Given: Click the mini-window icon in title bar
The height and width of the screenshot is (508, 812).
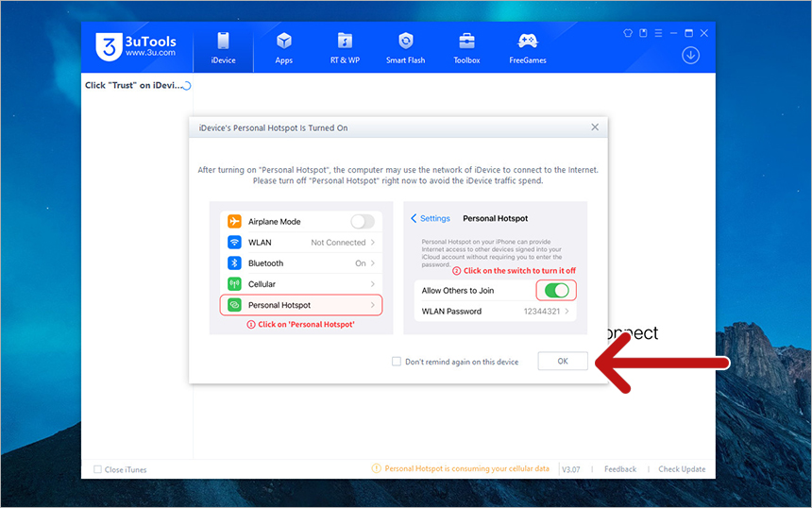Looking at the screenshot, I should coord(643,33).
